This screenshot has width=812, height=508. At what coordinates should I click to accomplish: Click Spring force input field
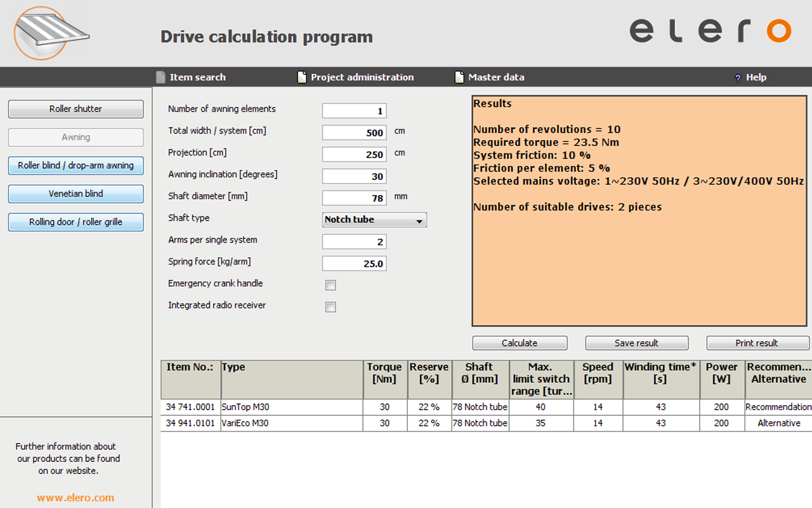tap(355, 264)
